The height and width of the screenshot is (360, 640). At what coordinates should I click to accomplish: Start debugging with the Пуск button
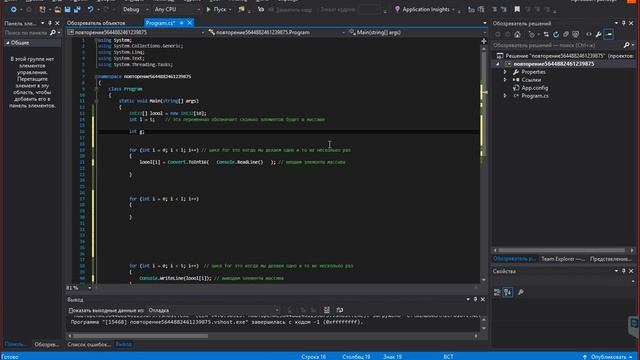pyautogui.click(x=216, y=9)
